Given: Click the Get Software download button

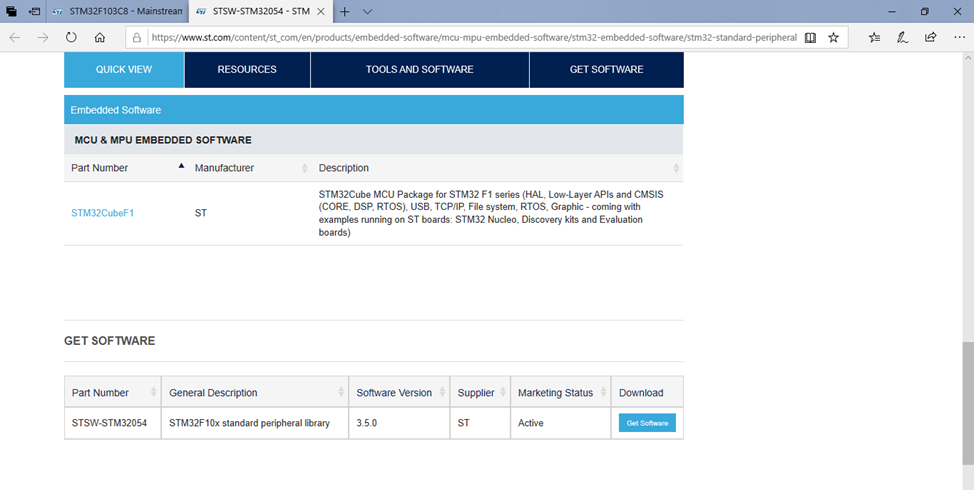Looking at the screenshot, I should tap(647, 423).
